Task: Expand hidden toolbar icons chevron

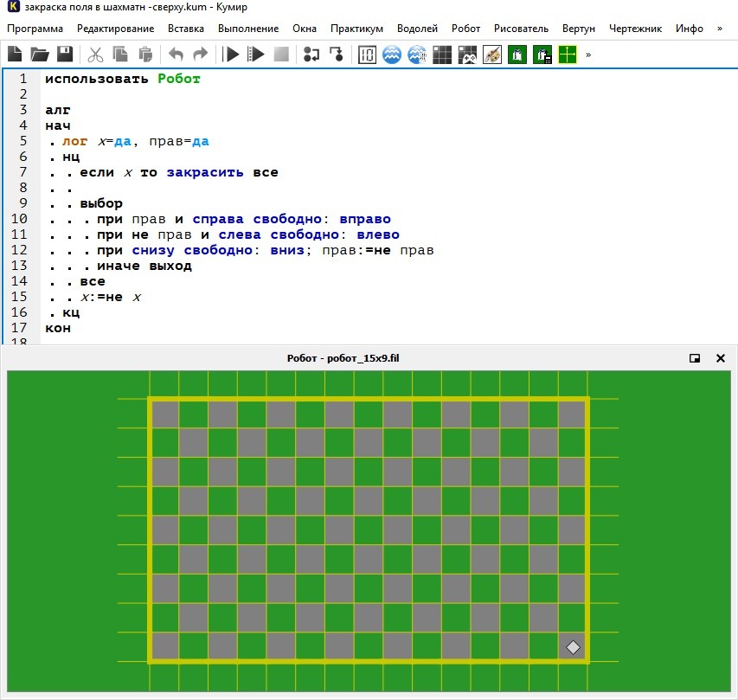Action: [x=588, y=55]
